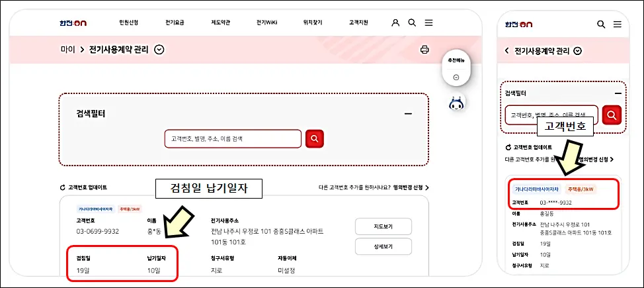644x288 pixels.
Task: Click the back arrow in mobile title bar
Action: tap(507, 50)
